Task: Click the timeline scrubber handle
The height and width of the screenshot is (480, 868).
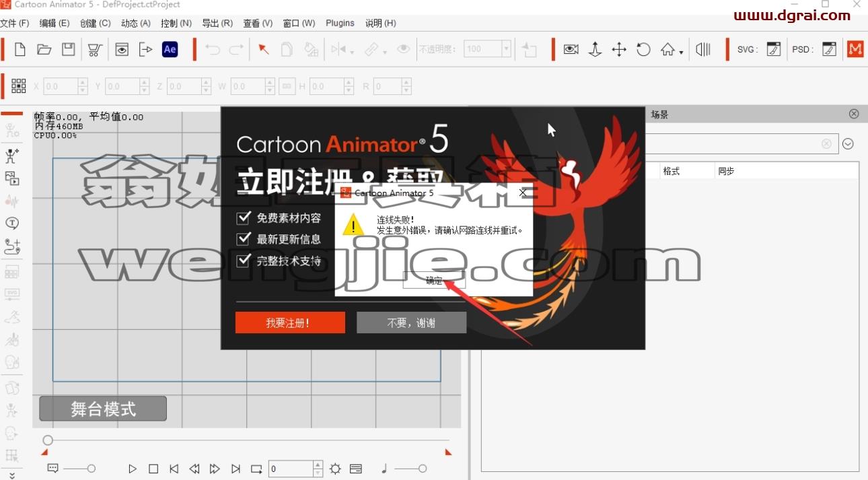Action: pos(48,440)
